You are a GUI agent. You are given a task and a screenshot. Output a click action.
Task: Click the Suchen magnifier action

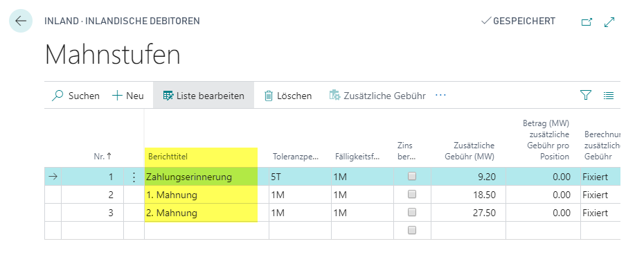click(x=76, y=96)
